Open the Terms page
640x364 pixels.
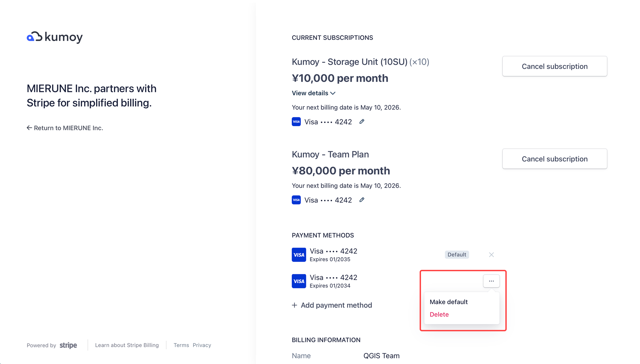pyautogui.click(x=181, y=345)
